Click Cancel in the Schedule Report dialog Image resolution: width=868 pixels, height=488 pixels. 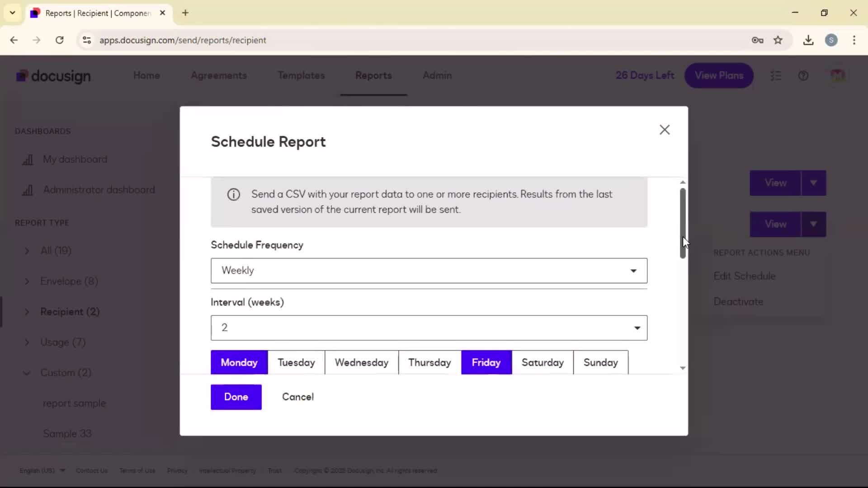tap(297, 397)
